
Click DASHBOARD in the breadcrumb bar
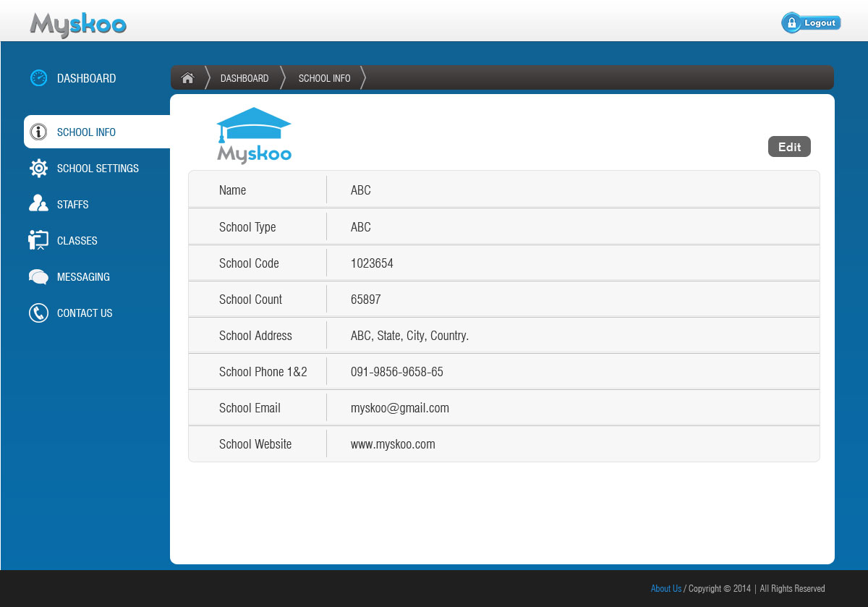point(244,78)
